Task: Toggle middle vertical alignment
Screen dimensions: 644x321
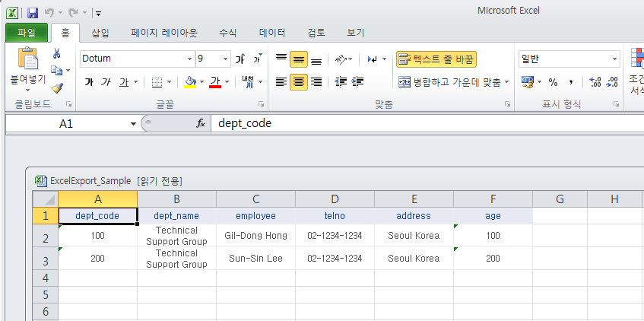Action: (x=299, y=59)
